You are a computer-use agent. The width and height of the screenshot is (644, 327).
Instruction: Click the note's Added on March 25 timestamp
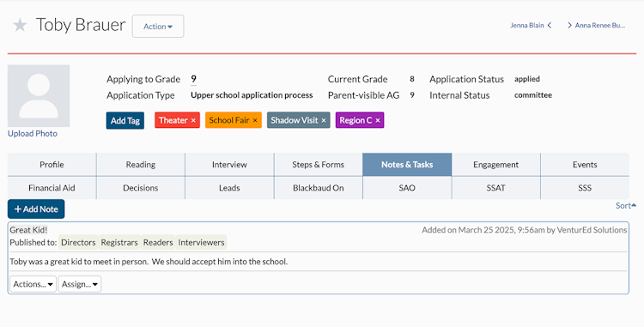pos(525,230)
